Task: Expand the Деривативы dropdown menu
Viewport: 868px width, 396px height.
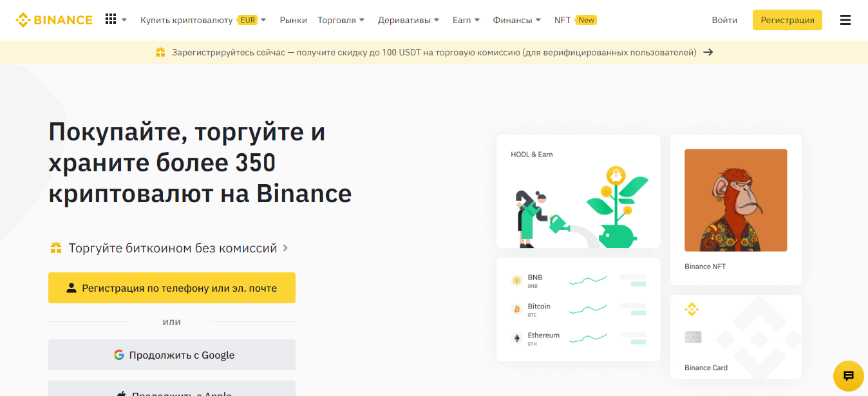Action: click(x=408, y=20)
